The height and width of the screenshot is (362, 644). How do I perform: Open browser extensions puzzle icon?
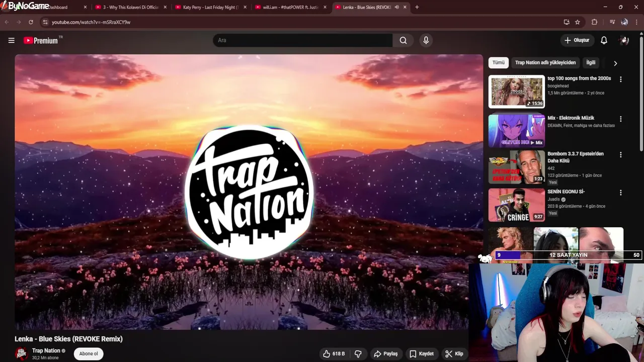594,22
